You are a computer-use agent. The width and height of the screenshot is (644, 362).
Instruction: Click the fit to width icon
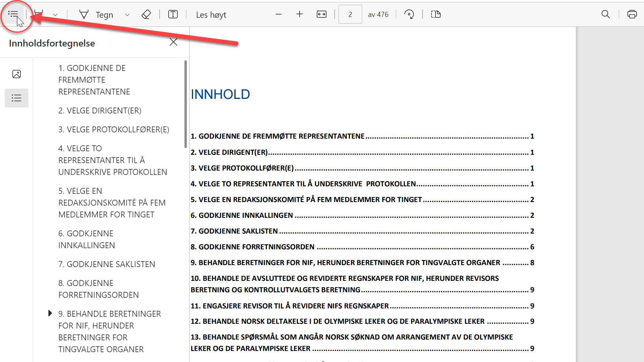click(322, 15)
